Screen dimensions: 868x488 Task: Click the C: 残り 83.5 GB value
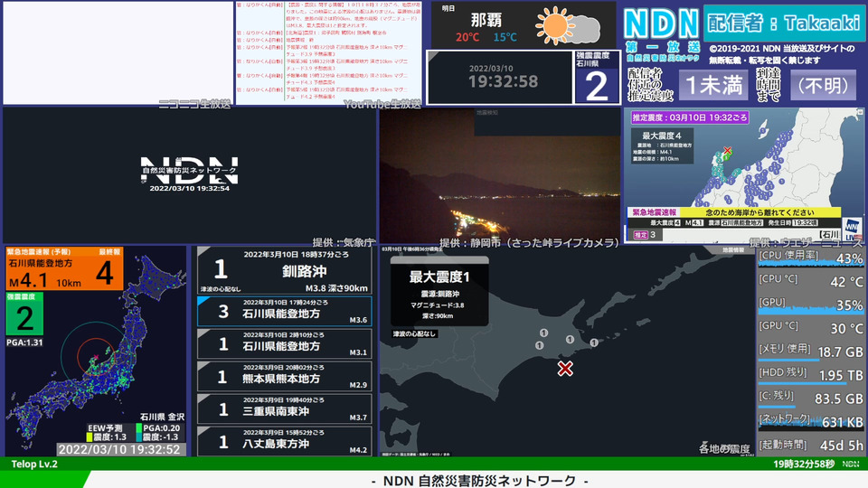839,399
